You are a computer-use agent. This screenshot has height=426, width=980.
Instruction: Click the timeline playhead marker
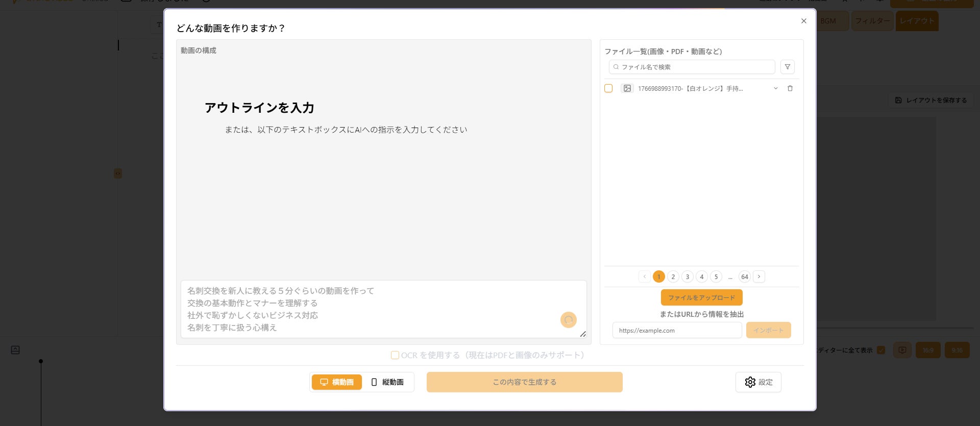pyautogui.click(x=41, y=361)
